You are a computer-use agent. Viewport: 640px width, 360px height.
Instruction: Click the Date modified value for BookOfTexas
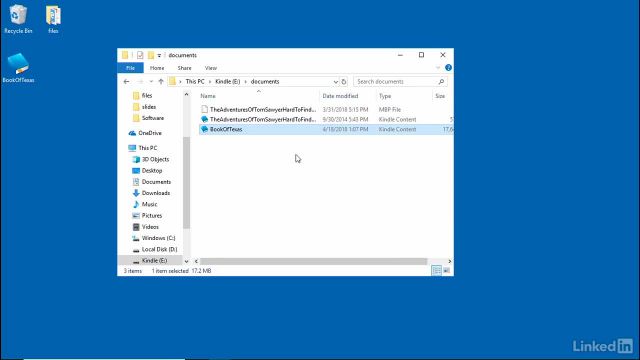(345, 129)
